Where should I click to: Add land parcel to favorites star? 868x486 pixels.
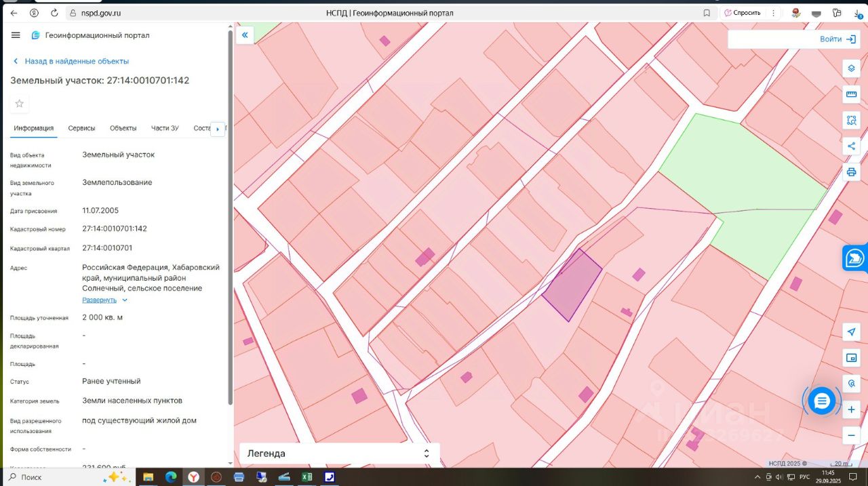(x=20, y=104)
